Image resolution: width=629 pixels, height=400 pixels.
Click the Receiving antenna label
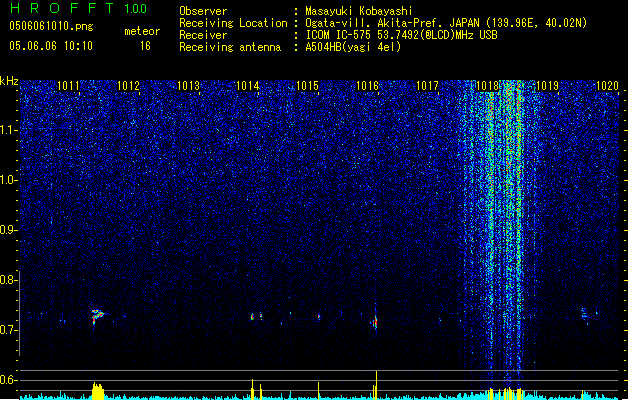click(x=230, y=47)
